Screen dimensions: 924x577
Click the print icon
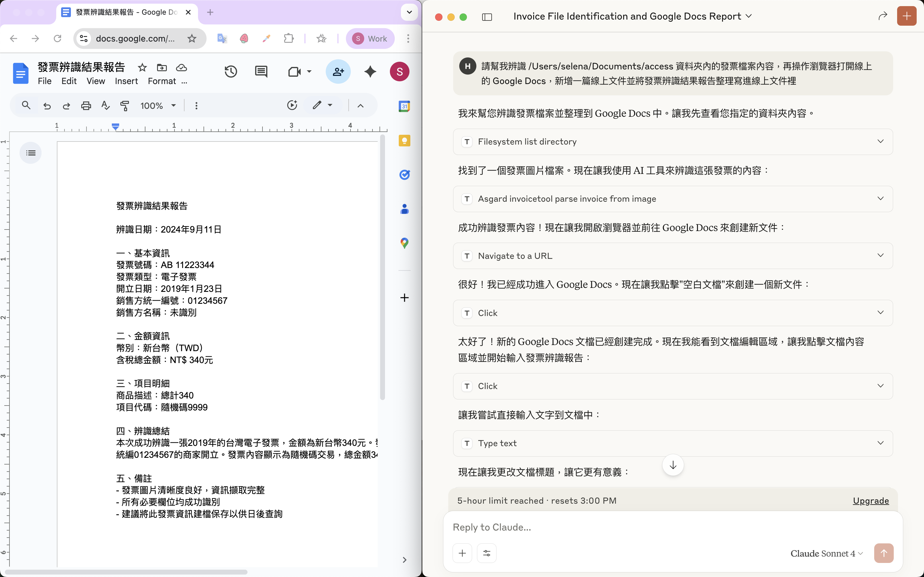click(86, 105)
